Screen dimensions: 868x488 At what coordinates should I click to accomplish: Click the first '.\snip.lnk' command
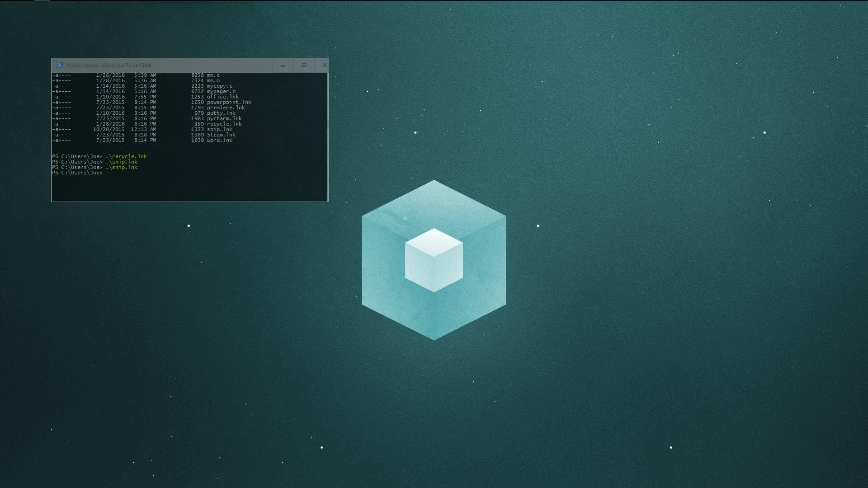click(x=122, y=162)
